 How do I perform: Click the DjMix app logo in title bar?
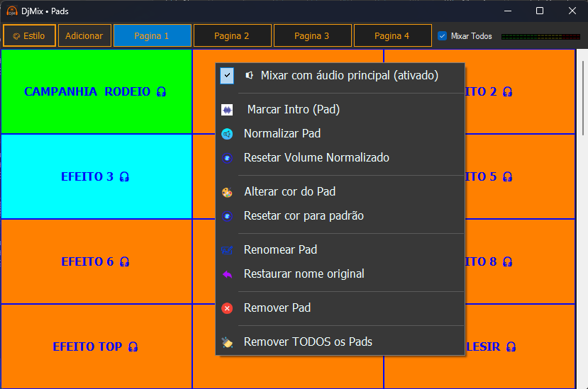point(12,11)
